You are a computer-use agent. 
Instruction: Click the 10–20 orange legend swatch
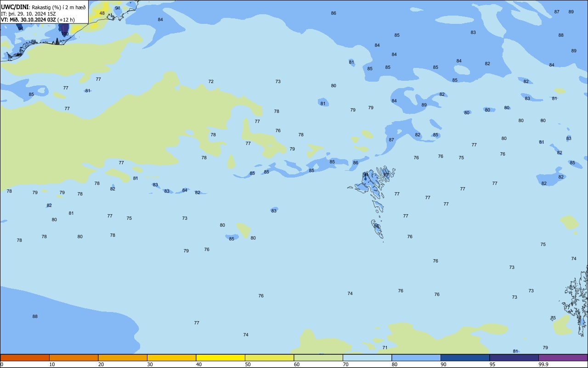73,357
